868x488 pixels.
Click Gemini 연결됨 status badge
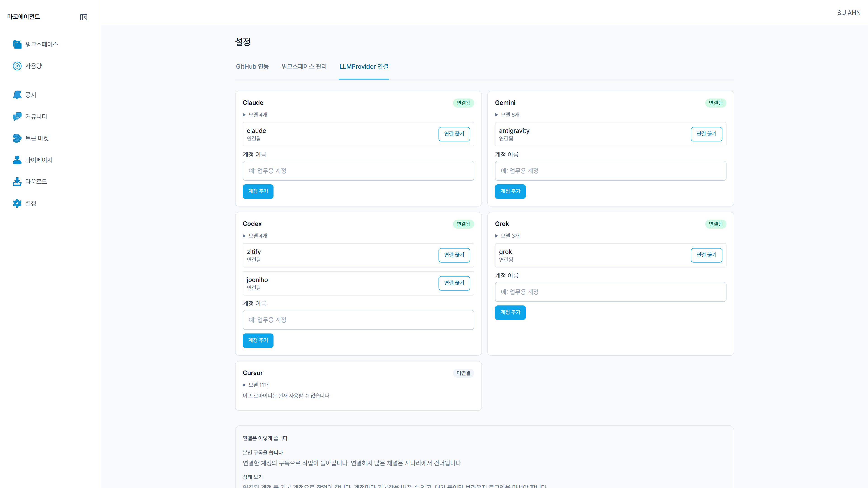tap(716, 103)
